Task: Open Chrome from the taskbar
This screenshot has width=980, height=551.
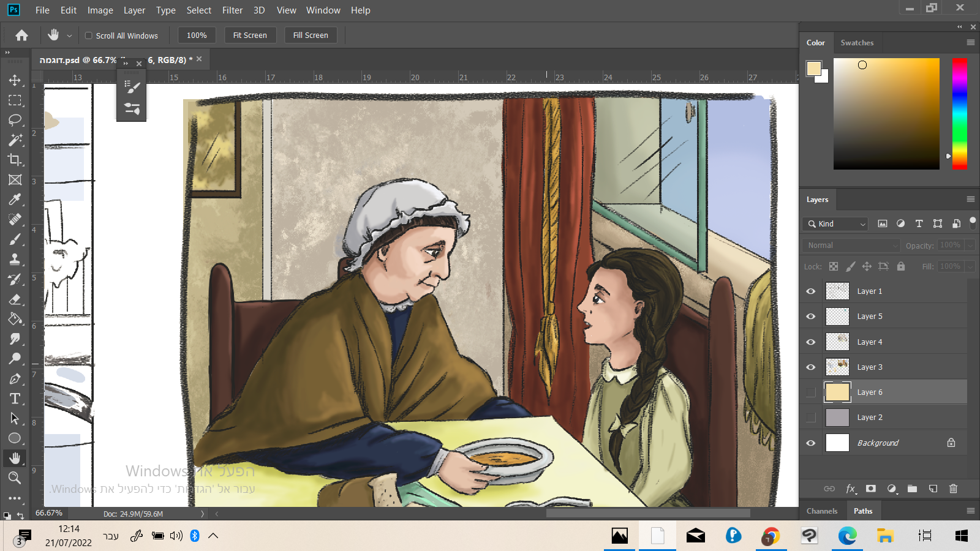Action: pyautogui.click(x=771, y=536)
